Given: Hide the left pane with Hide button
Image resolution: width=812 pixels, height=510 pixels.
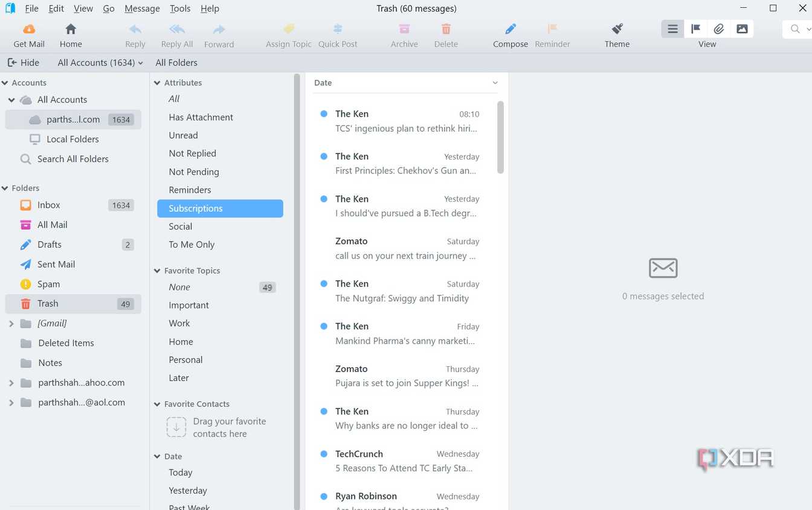Looking at the screenshot, I should 23,63.
